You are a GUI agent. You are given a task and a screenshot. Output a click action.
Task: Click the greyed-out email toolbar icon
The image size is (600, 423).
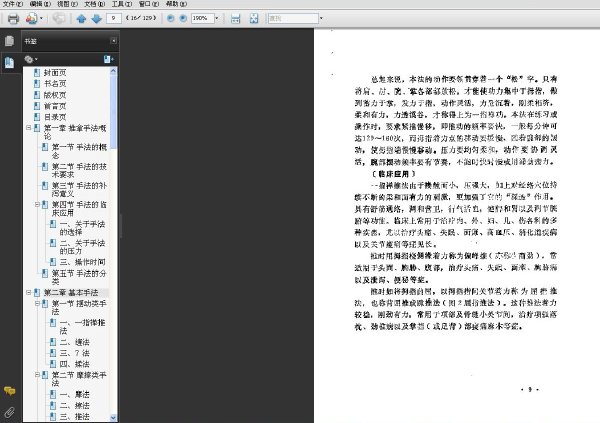pos(59,18)
